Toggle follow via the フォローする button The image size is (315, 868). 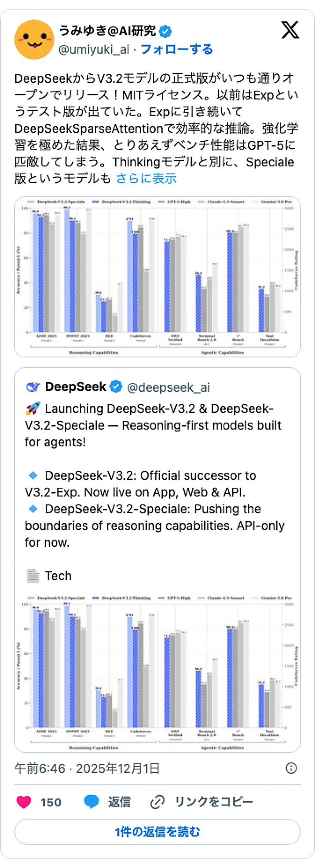coord(176,49)
